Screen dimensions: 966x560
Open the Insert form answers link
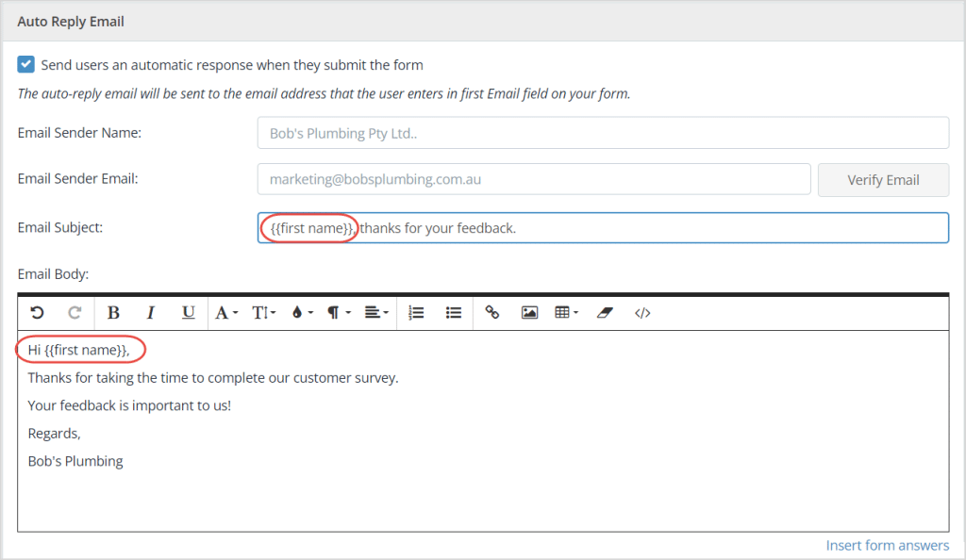(x=887, y=545)
